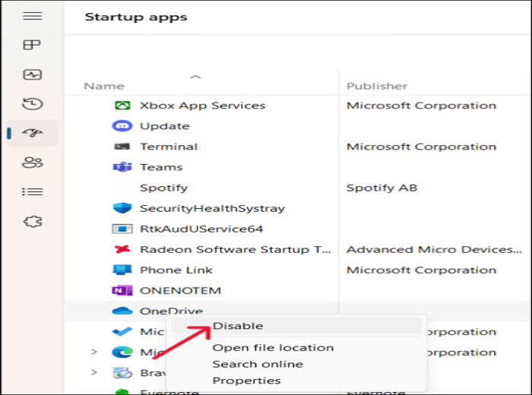Open the Details page icon
The image size is (532, 395).
33,191
